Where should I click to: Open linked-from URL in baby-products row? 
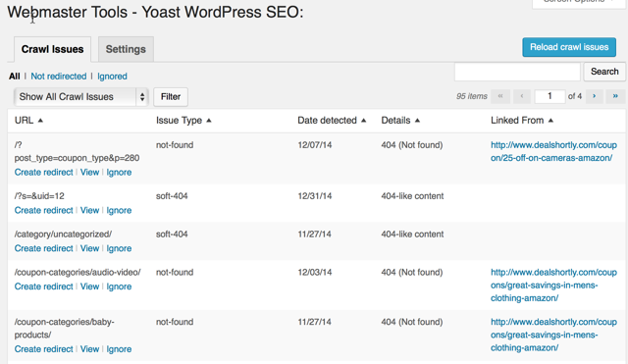pos(553,335)
